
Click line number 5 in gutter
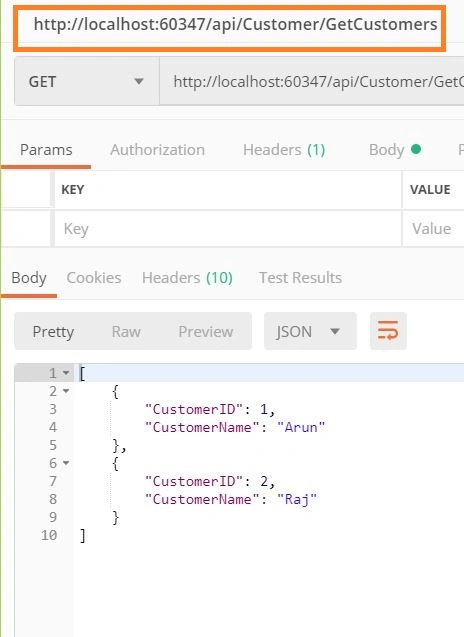(53, 445)
